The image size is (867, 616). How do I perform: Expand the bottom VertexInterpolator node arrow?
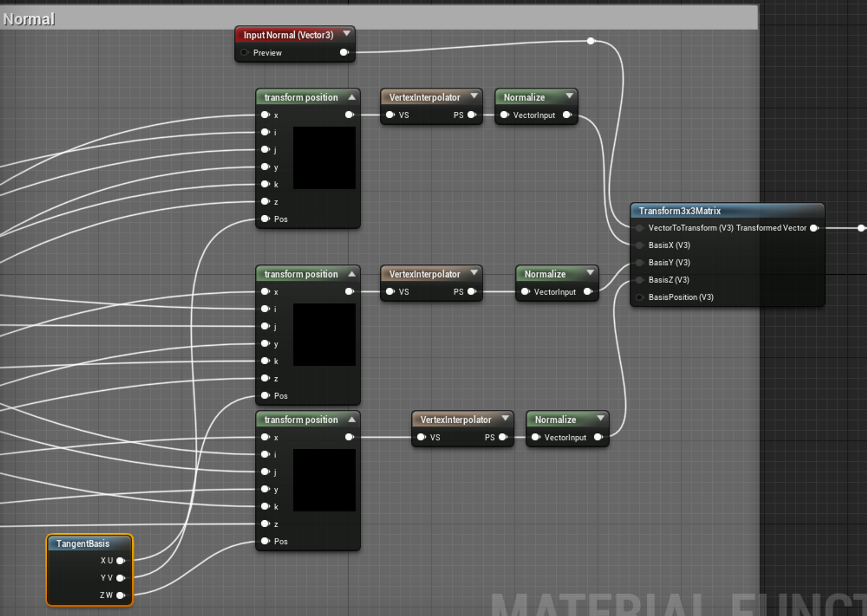(505, 418)
